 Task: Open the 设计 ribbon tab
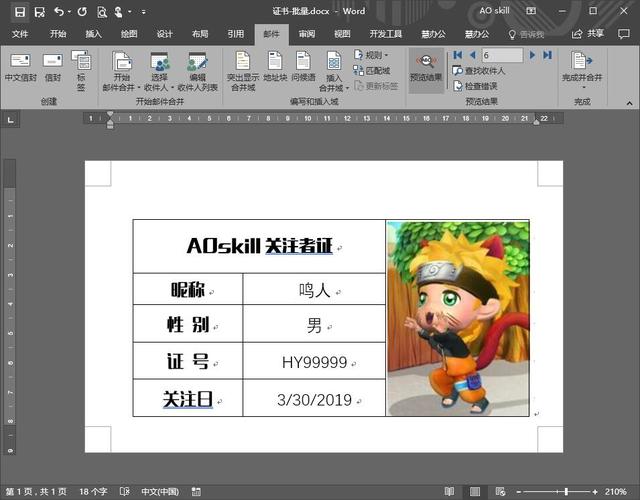click(164, 34)
